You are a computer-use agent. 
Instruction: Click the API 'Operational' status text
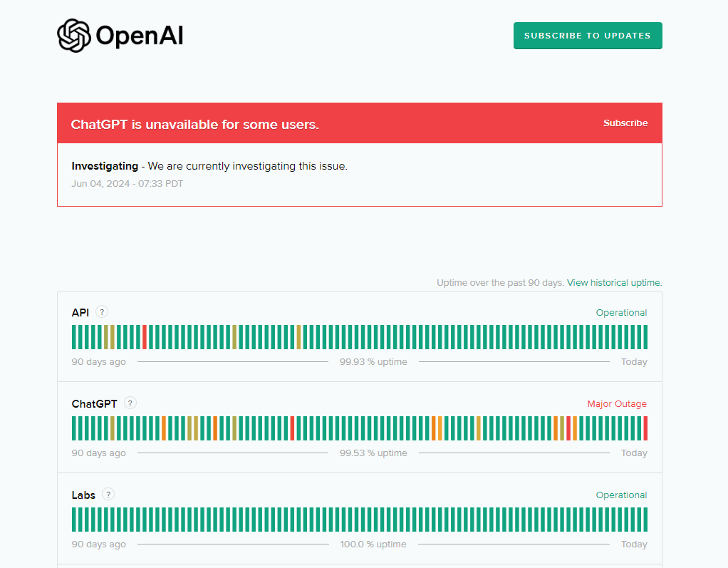621,313
